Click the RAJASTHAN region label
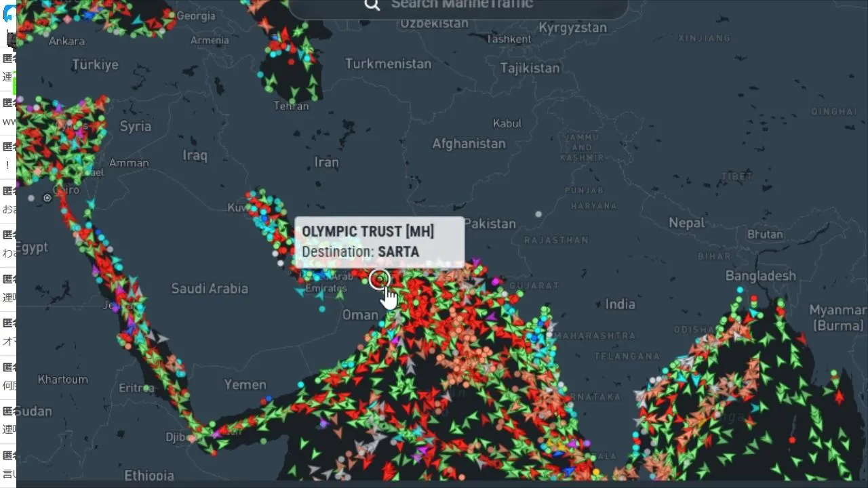868x488 pixels. tap(555, 240)
